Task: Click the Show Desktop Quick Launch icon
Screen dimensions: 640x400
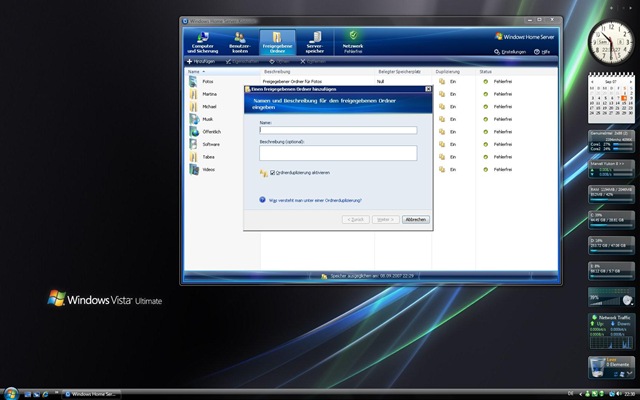Action: [x=28, y=394]
